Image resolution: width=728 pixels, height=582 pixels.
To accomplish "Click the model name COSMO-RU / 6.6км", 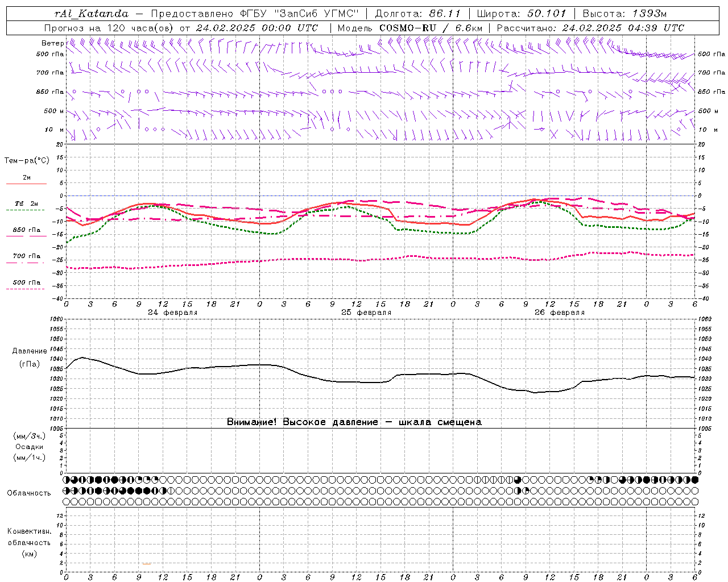I will [431, 28].
